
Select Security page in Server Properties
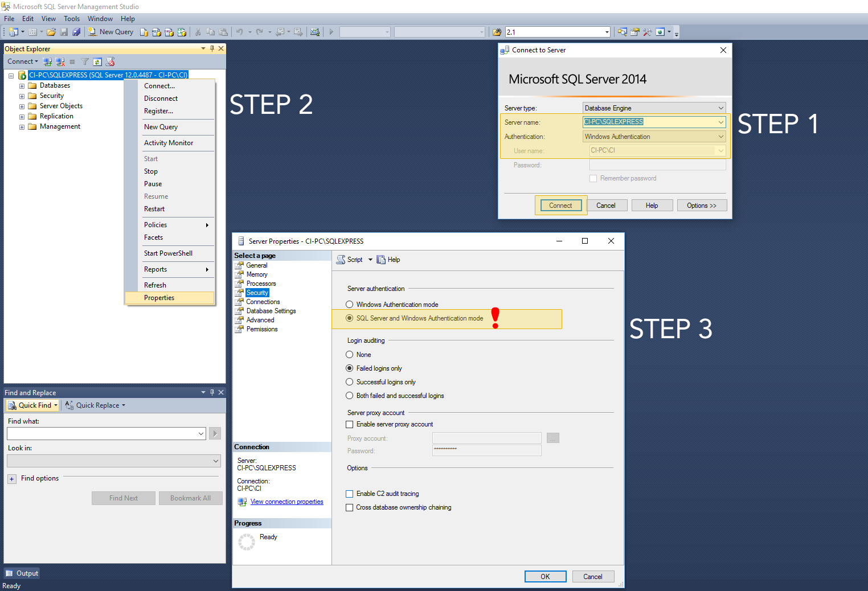tap(257, 293)
